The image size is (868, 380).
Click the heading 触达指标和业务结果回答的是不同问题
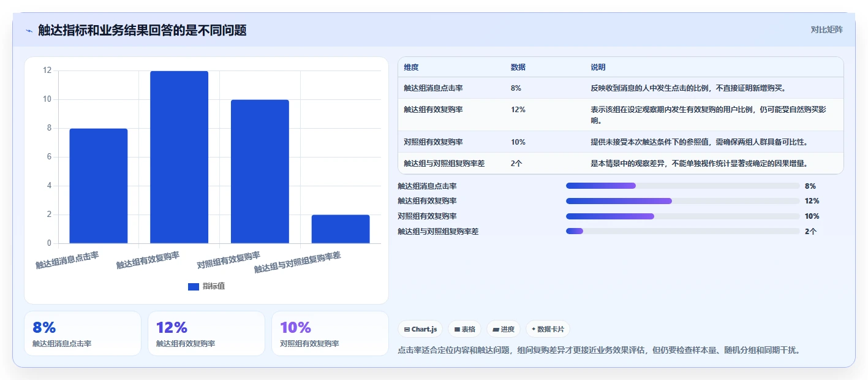click(x=142, y=31)
